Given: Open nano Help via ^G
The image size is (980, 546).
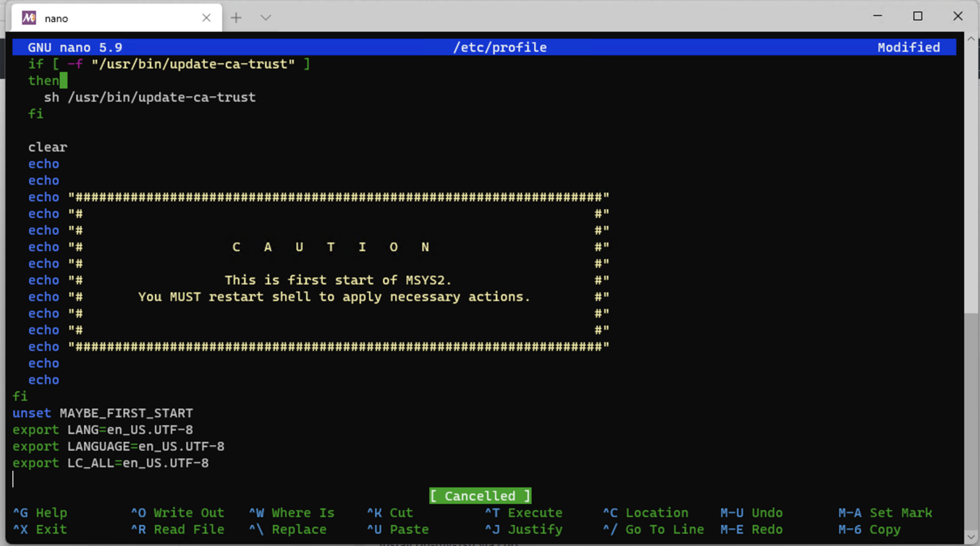Looking at the screenshot, I should tap(40, 512).
